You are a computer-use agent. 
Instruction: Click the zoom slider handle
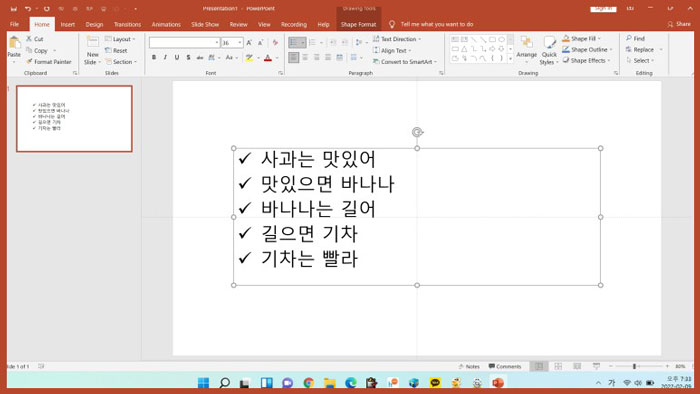634,366
